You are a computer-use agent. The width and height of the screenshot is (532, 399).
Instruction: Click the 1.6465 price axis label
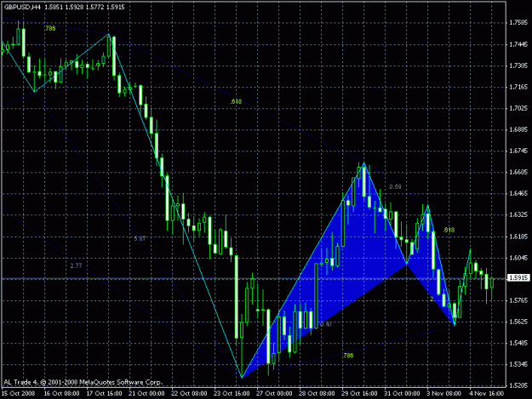click(x=518, y=194)
